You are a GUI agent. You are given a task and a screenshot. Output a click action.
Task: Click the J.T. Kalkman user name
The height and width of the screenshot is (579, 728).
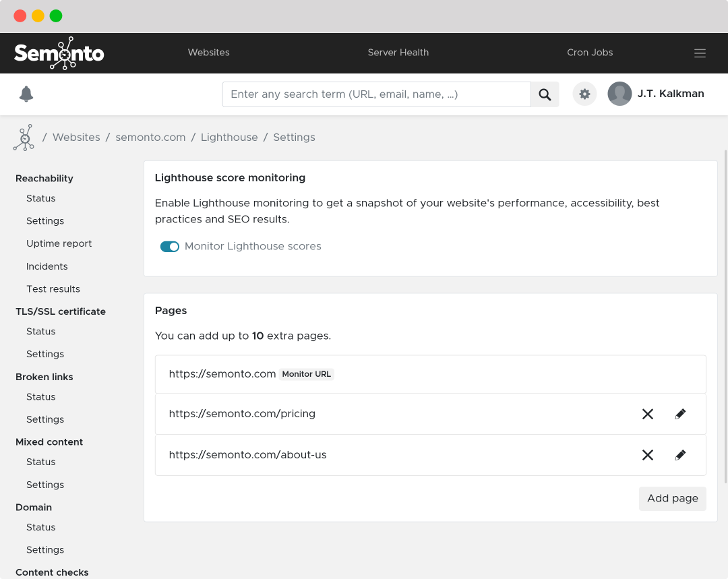pyautogui.click(x=671, y=94)
